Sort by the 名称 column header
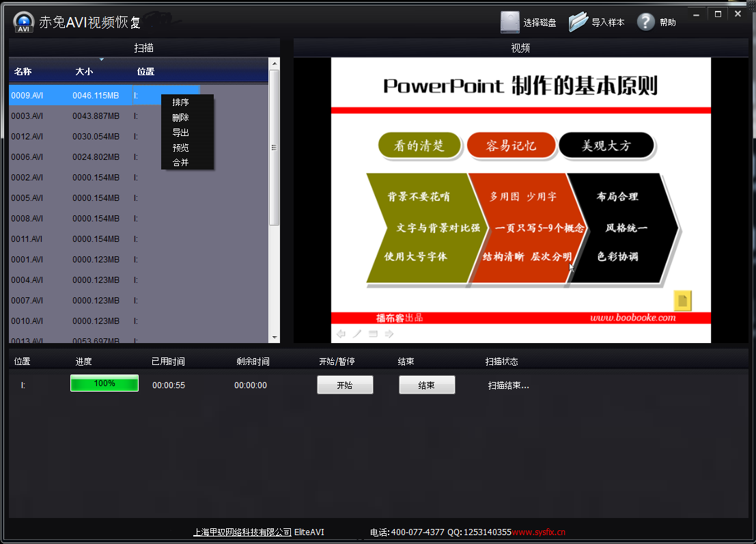This screenshot has height=544, width=756. point(23,72)
